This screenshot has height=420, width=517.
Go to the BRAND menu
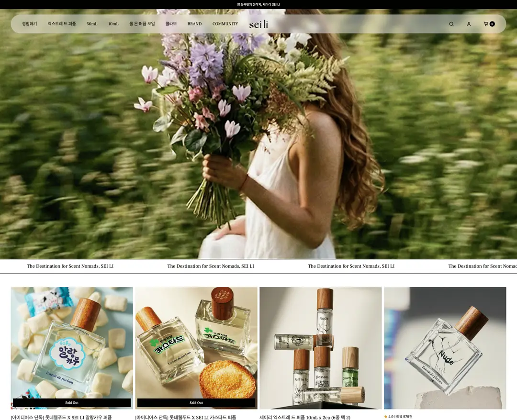(x=194, y=24)
